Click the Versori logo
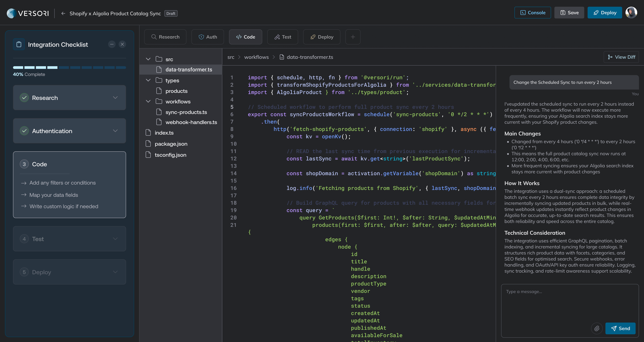 pos(28,13)
